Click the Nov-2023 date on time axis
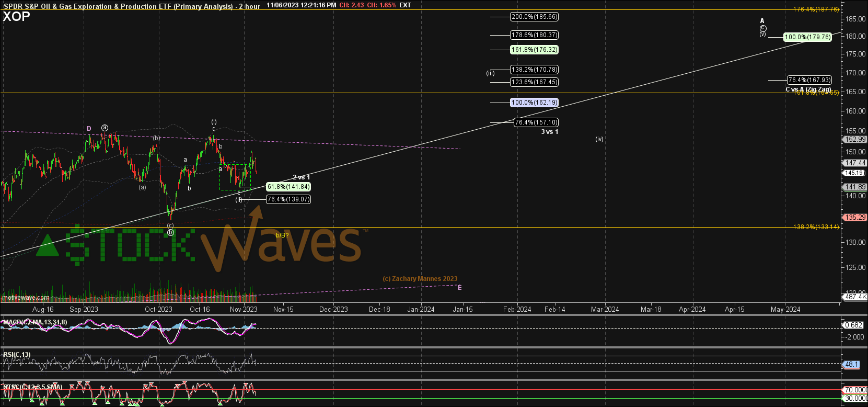This screenshot has width=868, height=407. point(244,309)
